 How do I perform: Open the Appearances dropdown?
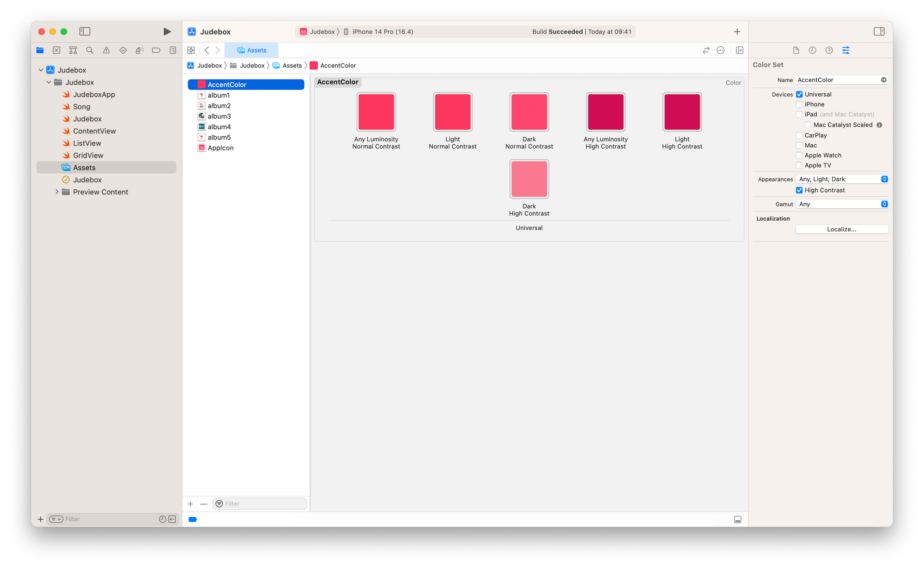842,179
